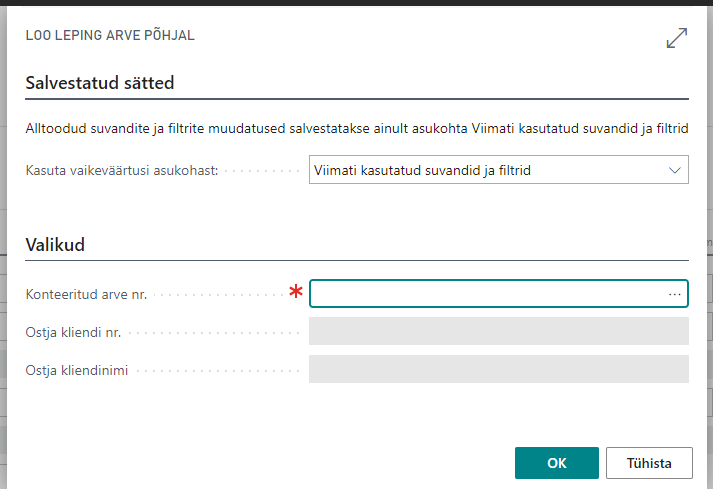Image resolution: width=713 pixels, height=489 pixels.
Task: Expand the Kasuta vaikeväärtusi asukohast chevron
Action: click(x=674, y=171)
